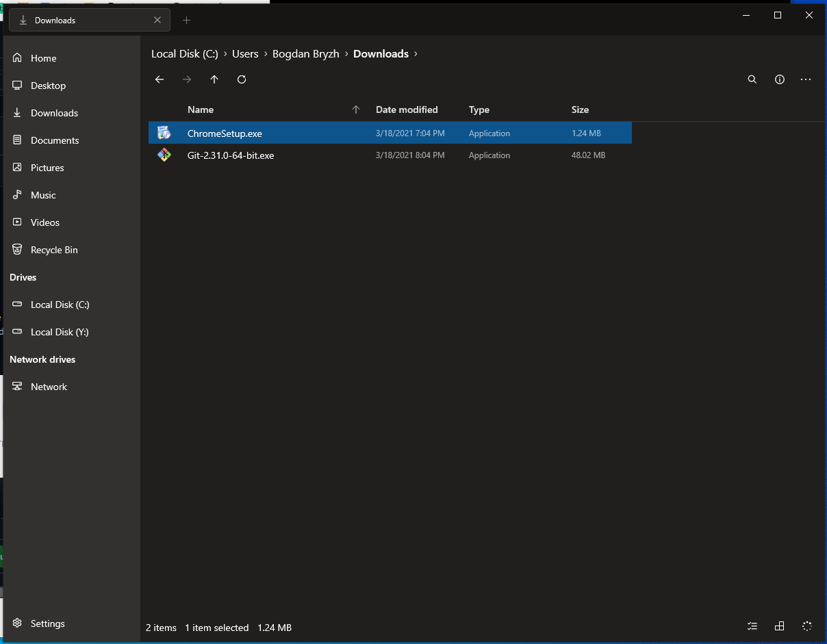
Task: Expand chevron after Bogdan Bryzh breadcrumb
Action: point(346,54)
